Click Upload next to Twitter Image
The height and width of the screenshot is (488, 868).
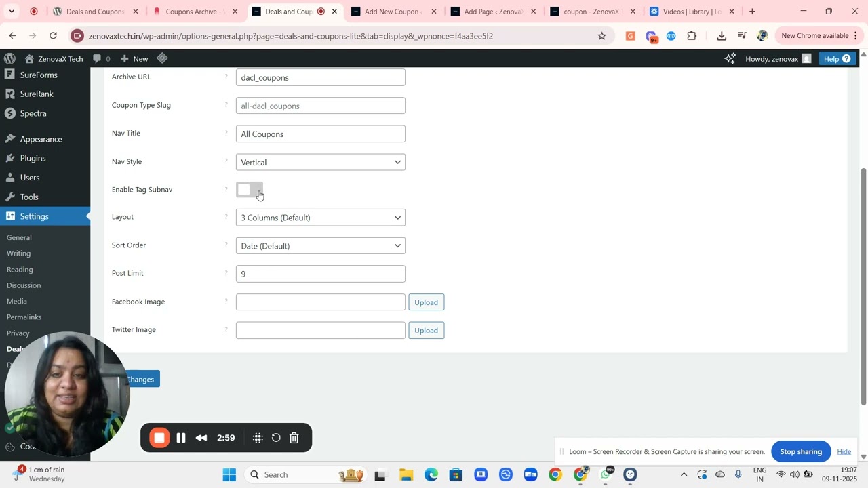pos(426,330)
